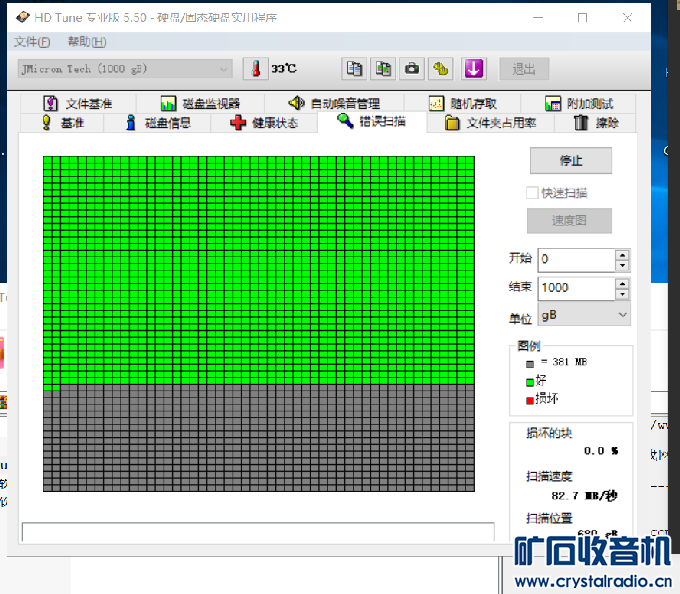Click the gray legend swatch for 381 MB

(530, 364)
